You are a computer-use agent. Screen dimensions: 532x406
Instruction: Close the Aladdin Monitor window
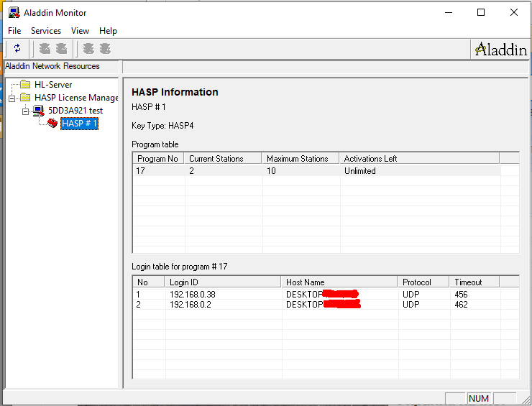(x=514, y=12)
